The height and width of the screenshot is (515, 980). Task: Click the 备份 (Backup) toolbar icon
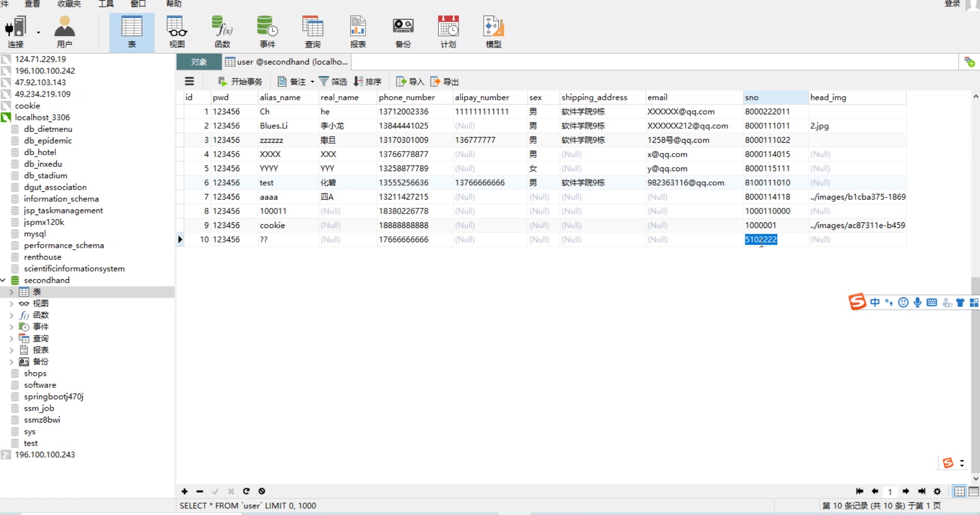pyautogui.click(x=403, y=32)
